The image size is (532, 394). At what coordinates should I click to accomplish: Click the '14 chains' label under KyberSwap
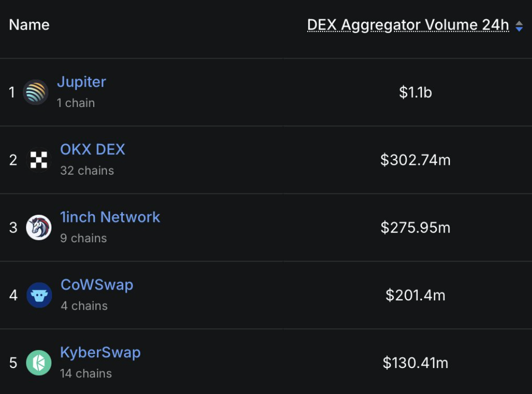(x=86, y=374)
